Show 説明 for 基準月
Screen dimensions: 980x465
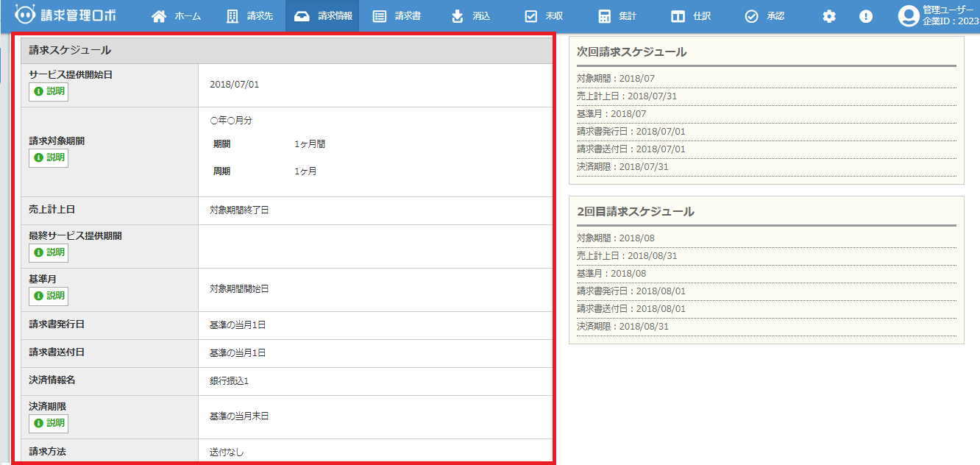coord(49,297)
